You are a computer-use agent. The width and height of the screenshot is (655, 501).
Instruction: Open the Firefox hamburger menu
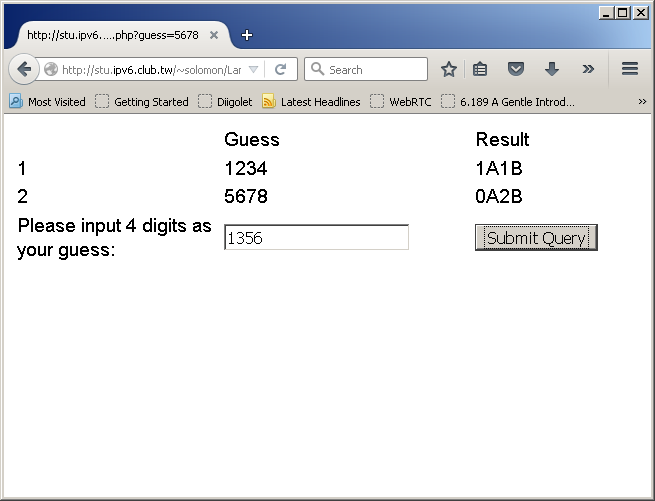coord(630,69)
